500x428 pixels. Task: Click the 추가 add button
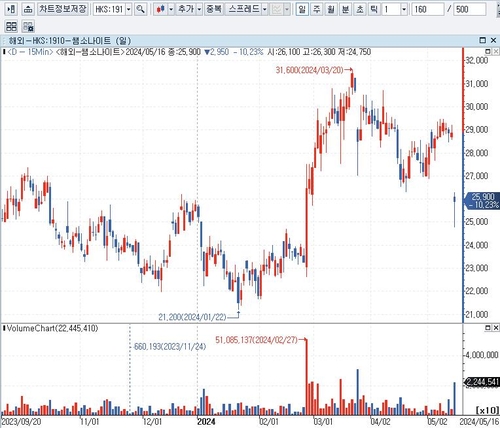[186, 9]
